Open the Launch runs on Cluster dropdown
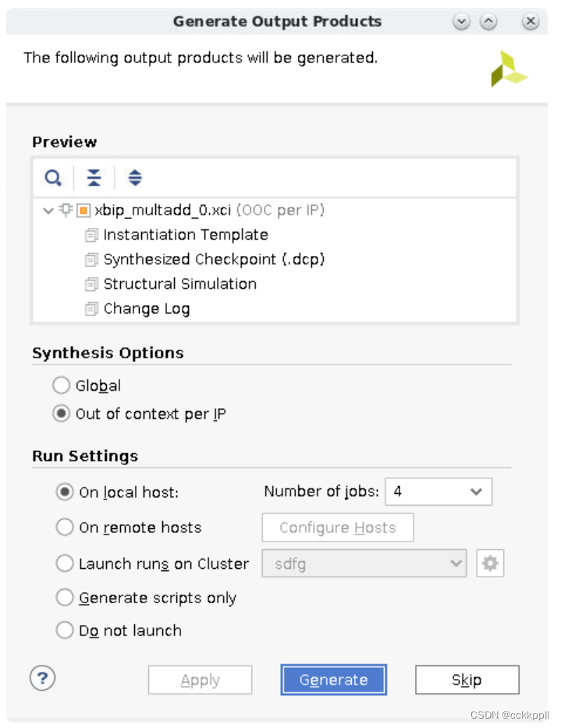Image resolution: width=561 pixels, height=728 pixels. pyautogui.click(x=364, y=563)
